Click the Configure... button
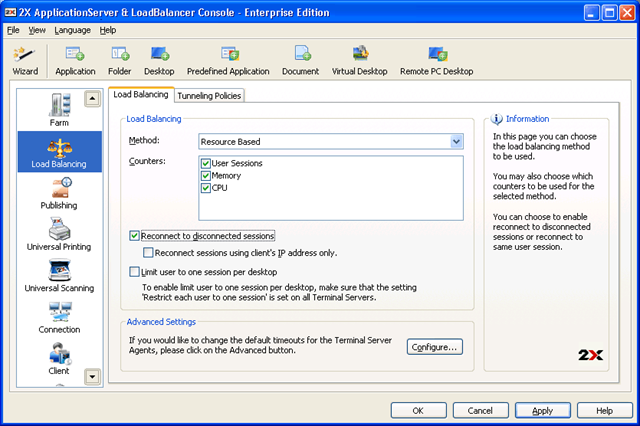The width and height of the screenshot is (640, 426). click(x=435, y=347)
